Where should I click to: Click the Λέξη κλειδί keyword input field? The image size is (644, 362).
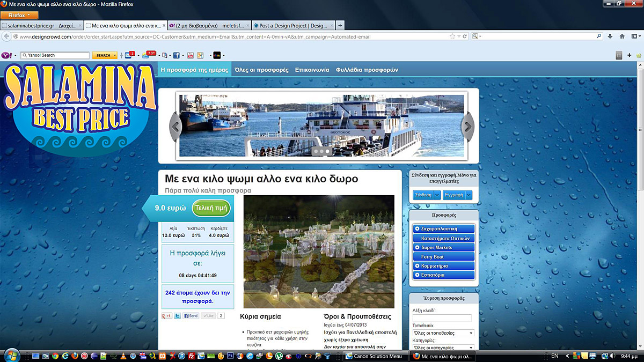pyautogui.click(x=442, y=318)
